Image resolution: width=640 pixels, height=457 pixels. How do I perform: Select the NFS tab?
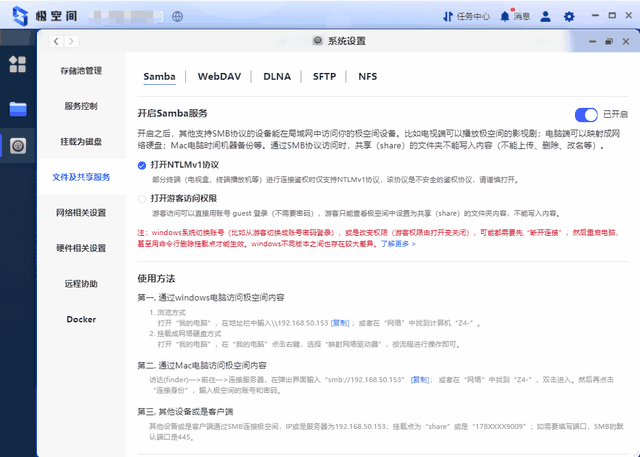[x=368, y=76]
